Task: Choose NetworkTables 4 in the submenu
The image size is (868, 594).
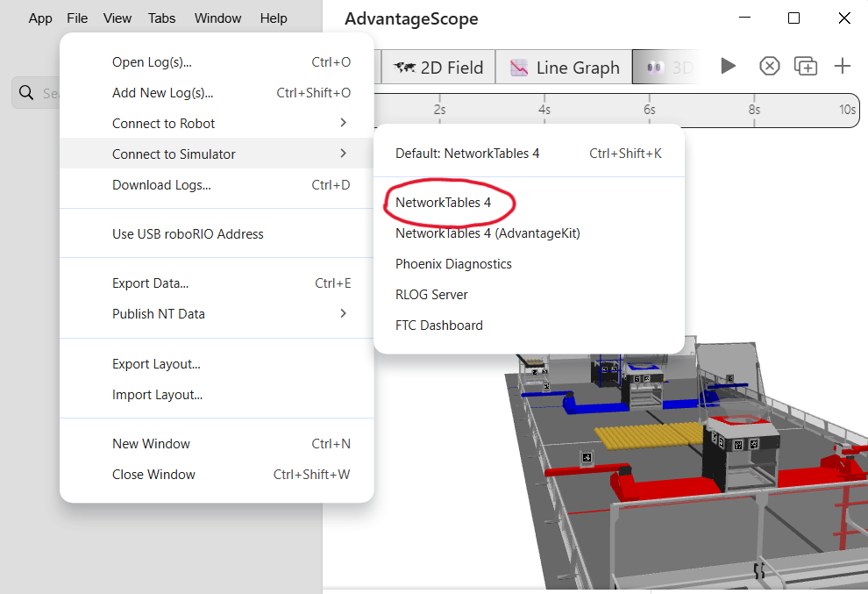Action: coord(443,203)
